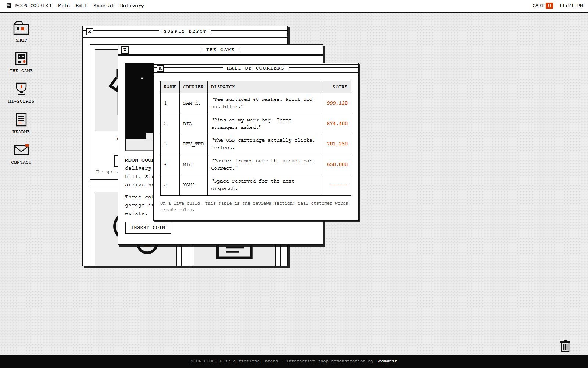This screenshot has width=588, height=368.
Task: Click the RANK column header
Action: [x=170, y=87]
